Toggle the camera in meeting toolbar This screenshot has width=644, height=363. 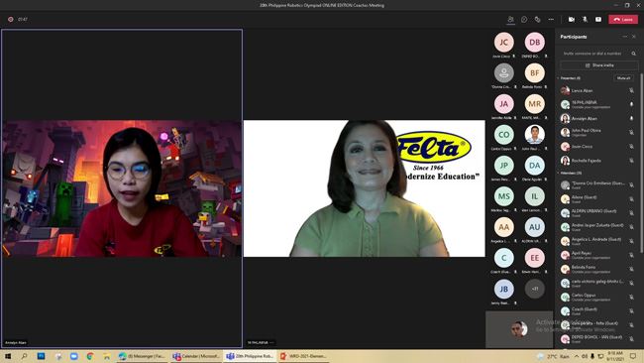coord(572,19)
